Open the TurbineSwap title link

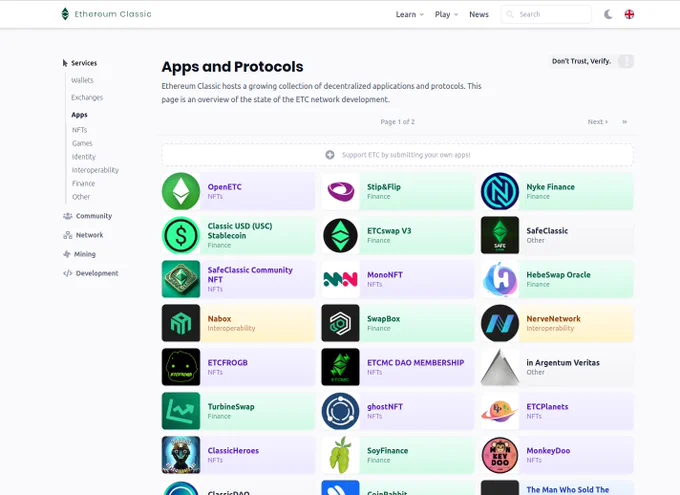tap(231, 406)
